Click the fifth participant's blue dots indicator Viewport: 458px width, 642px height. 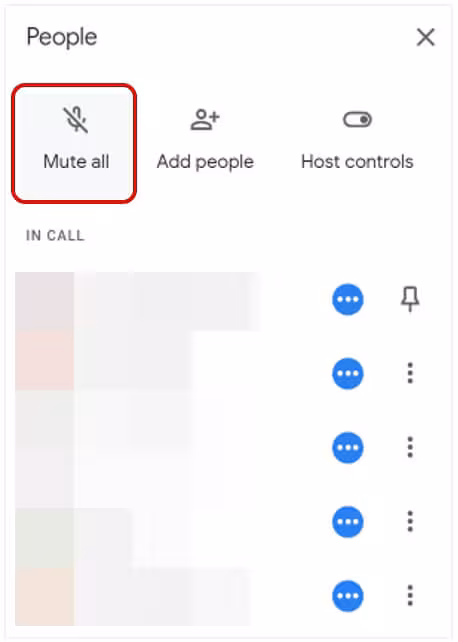[x=347, y=596]
